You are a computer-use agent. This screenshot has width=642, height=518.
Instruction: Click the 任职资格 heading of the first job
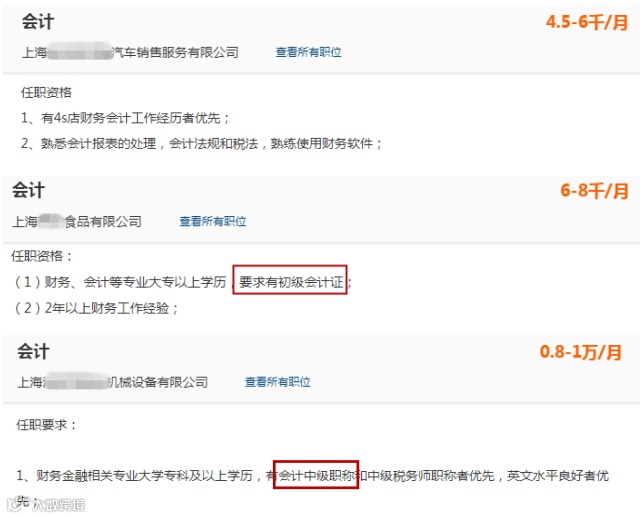coord(46,93)
